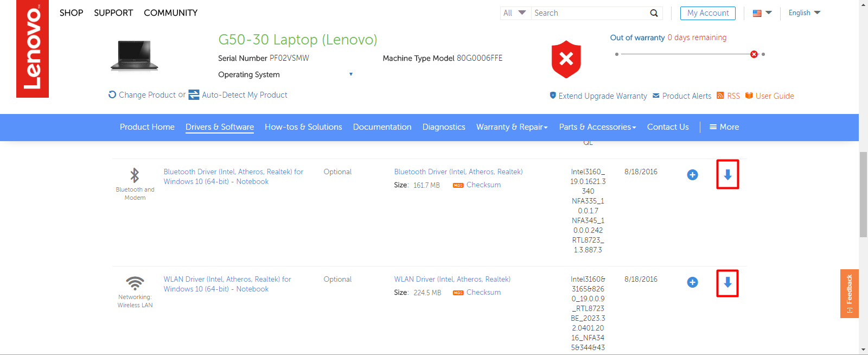
Task: Click the scrollbar up arrow
Action: (x=863, y=4)
